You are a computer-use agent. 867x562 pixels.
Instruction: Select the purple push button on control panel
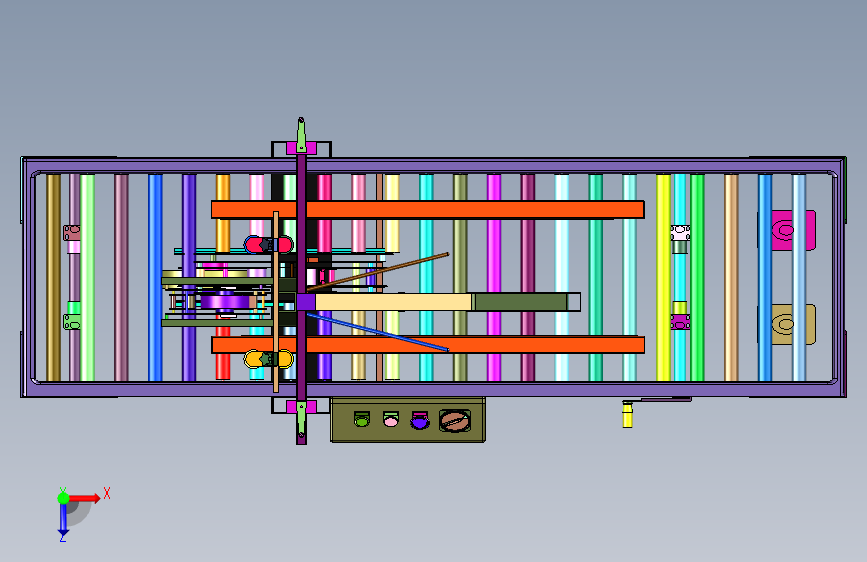(420, 420)
